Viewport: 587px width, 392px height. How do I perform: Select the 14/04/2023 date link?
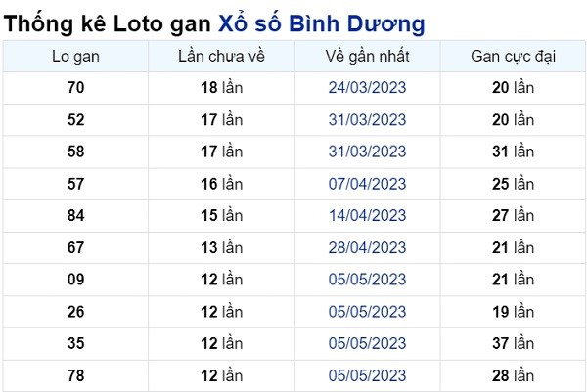(x=367, y=215)
